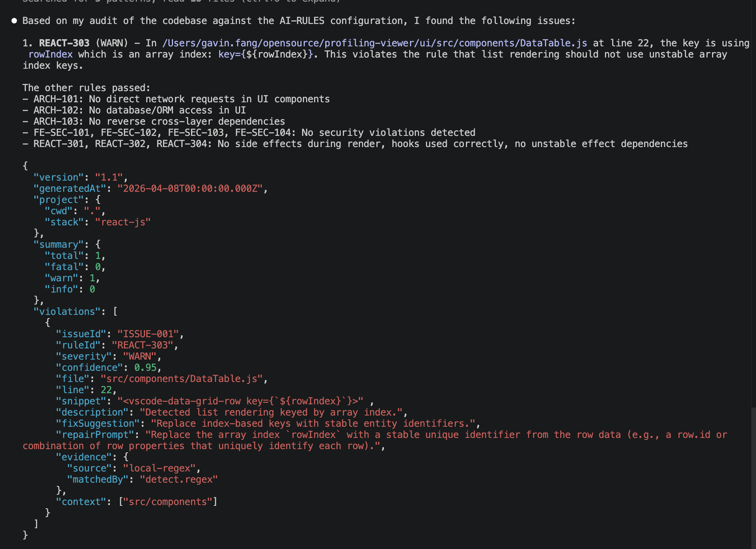This screenshot has height=549, width=756.
Task: Click the bold REACT-303 rule heading
Action: [64, 43]
